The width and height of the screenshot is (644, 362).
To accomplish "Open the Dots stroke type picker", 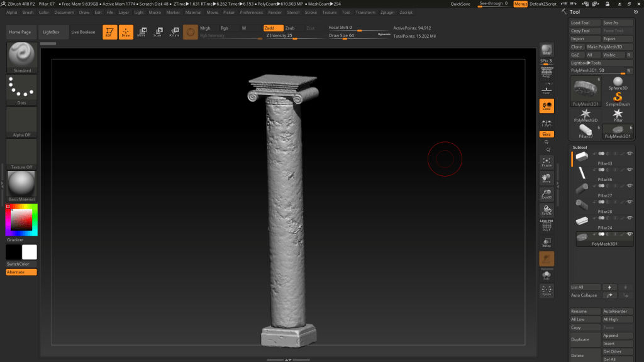I will 22,89.
